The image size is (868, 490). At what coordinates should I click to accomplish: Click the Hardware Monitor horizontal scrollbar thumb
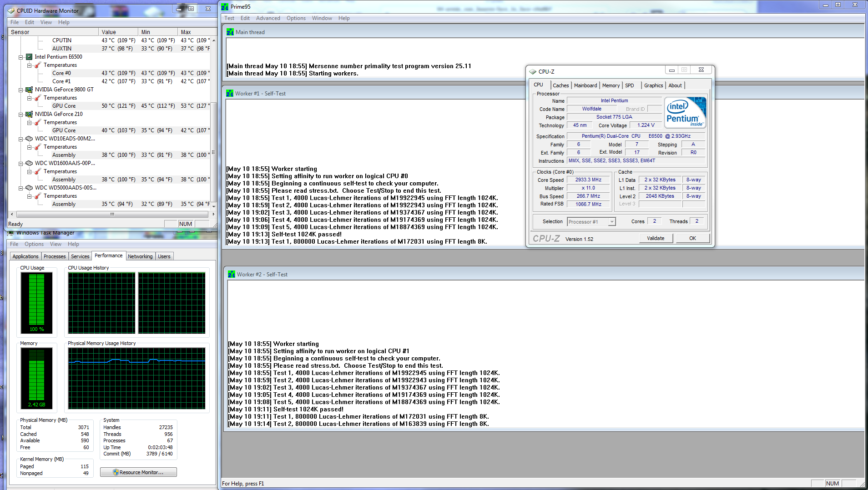coord(112,214)
